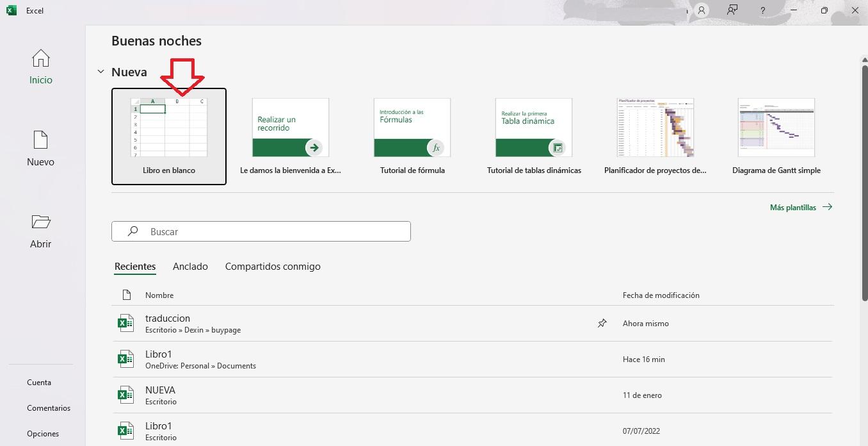Select the Recientes tab
Screen dimensions: 868x446
(135, 267)
